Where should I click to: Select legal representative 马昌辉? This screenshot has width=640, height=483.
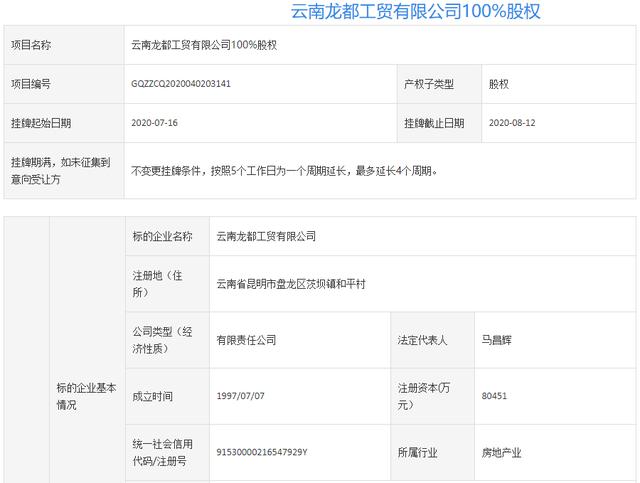497,340
